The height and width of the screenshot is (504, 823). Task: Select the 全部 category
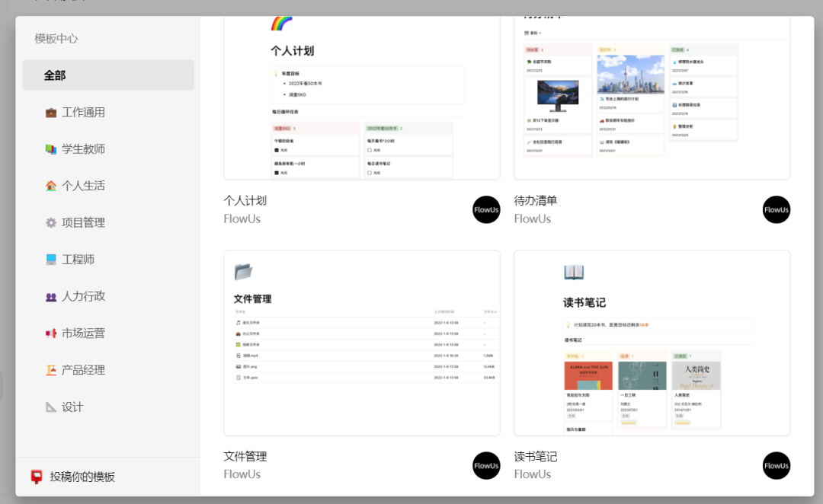point(108,75)
